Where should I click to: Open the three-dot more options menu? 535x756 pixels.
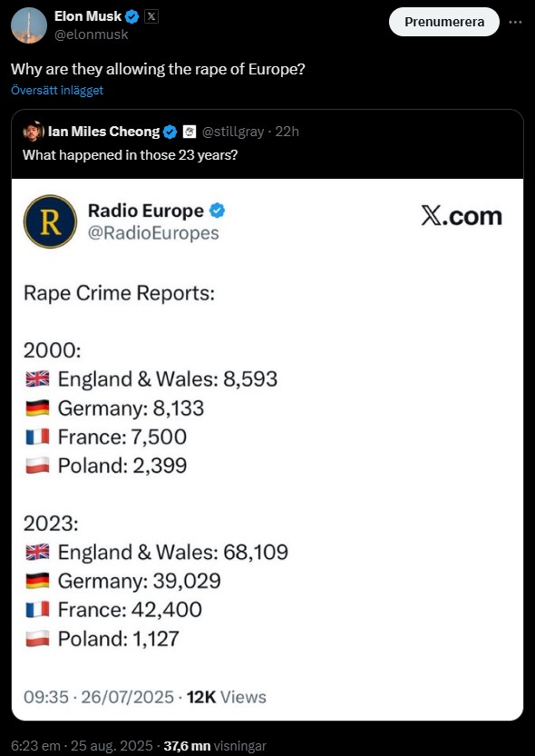point(515,22)
